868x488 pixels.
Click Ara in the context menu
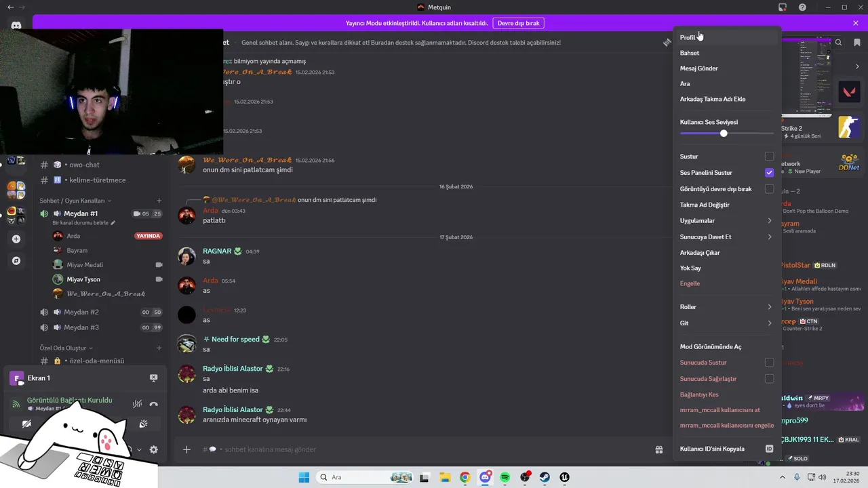(727, 84)
